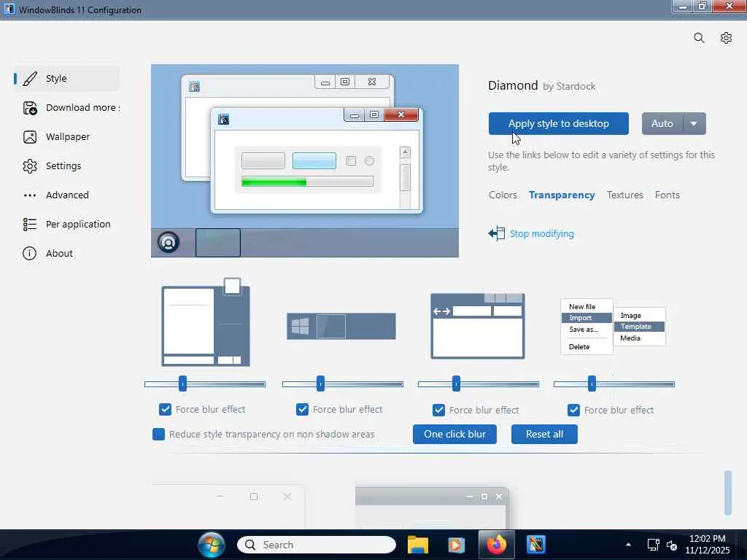Click the Per application list icon
This screenshot has height=560, width=747.
30,225
